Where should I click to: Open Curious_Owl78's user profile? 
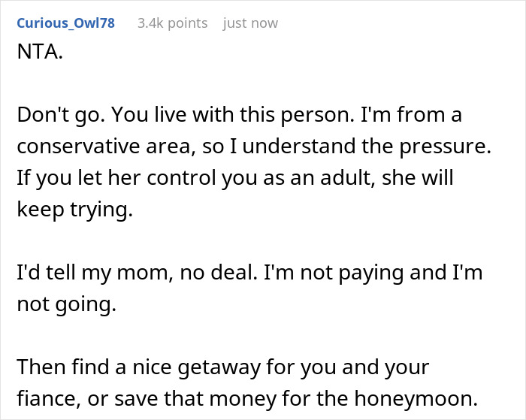tap(65, 23)
